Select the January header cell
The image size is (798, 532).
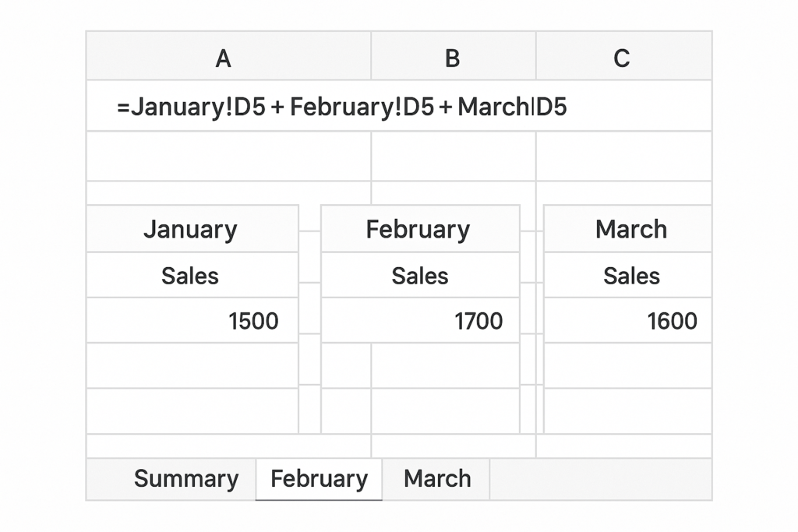point(191,229)
